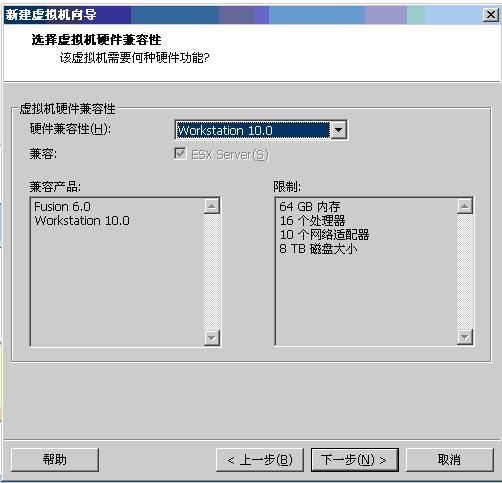Image resolution: width=502 pixels, height=483 pixels.
Task: Open the 硬件兼容性 dropdown arrow
Action: click(x=338, y=130)
